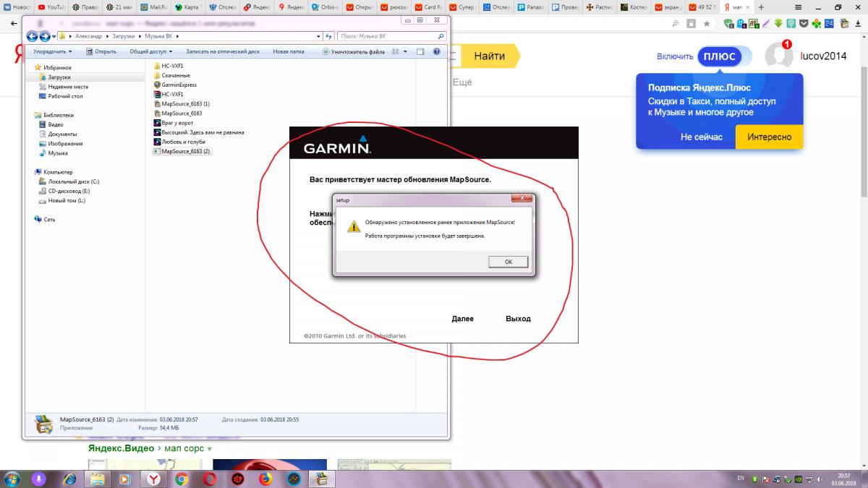868x488 pixels.
Task: Click the bookmark star icon in address bar
Action: (707, 23)
